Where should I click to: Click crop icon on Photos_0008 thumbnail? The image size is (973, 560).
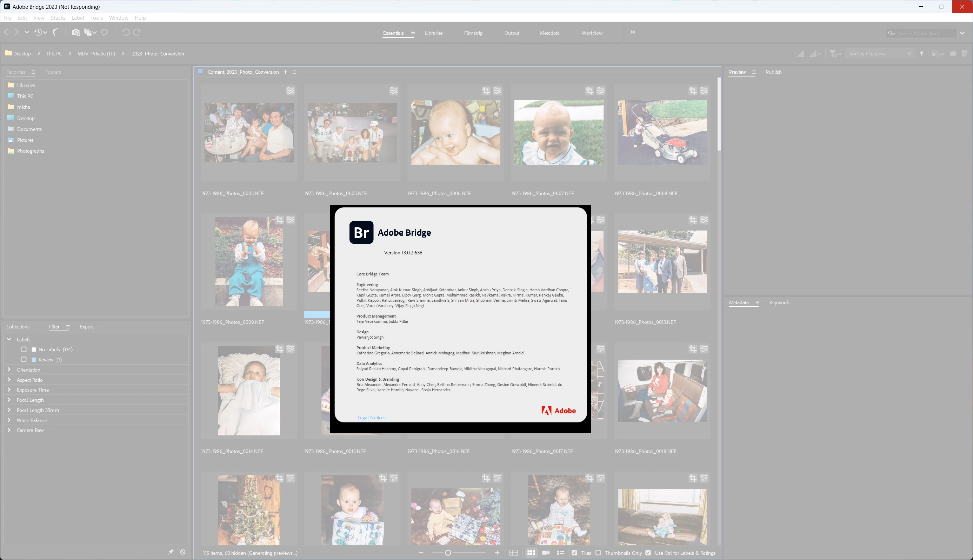(x=693, y=91)
